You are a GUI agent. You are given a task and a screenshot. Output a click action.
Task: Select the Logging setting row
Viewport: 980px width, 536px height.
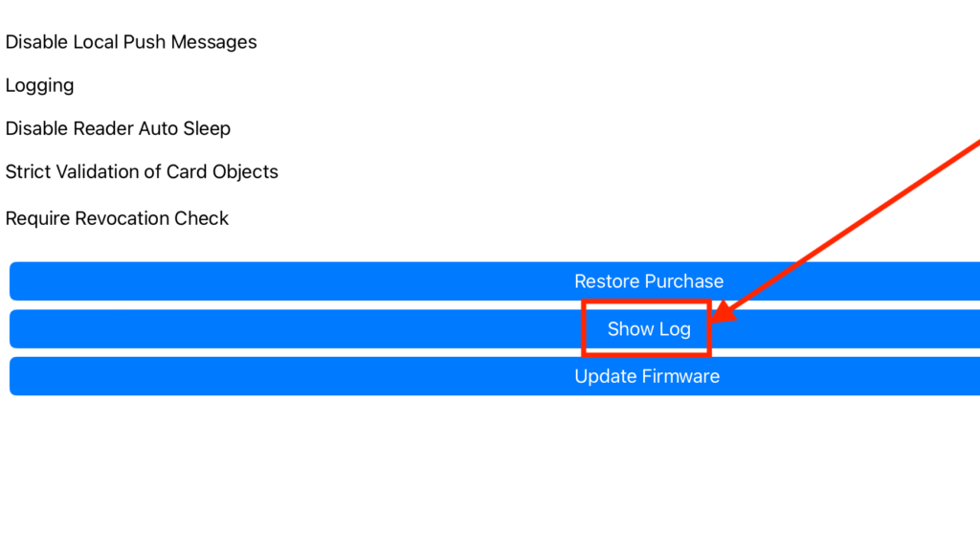click(39, 85)
